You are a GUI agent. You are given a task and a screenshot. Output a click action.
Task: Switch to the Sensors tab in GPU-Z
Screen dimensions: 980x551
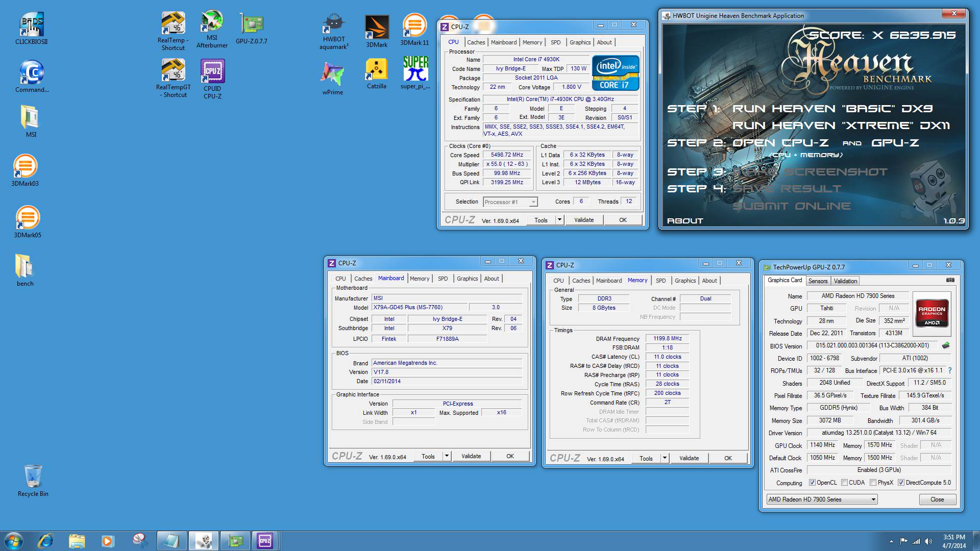[818, 281]
